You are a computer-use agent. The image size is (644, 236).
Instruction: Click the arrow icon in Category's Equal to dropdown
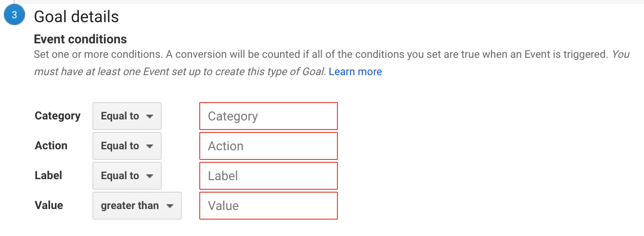[x=150, y=117]
